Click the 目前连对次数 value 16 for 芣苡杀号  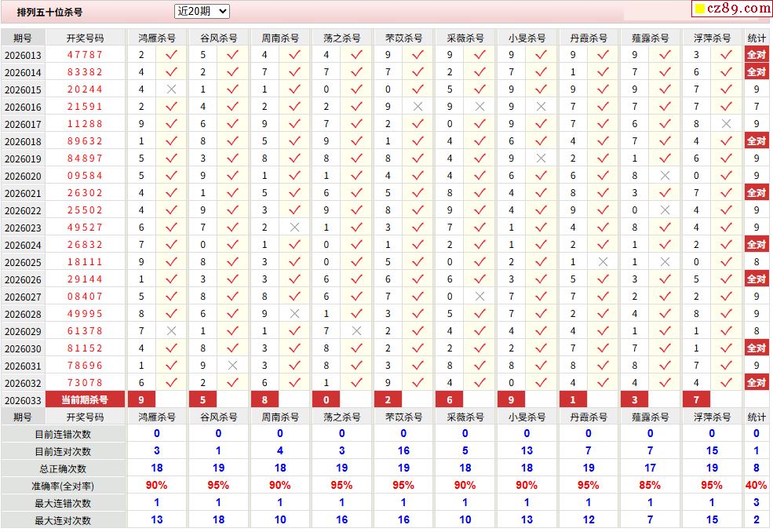tap(403, 450)
